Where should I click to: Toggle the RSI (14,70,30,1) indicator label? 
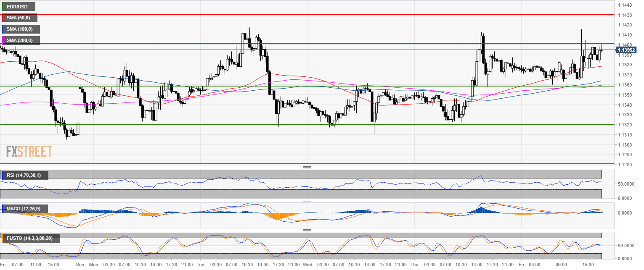click(25, 175)
